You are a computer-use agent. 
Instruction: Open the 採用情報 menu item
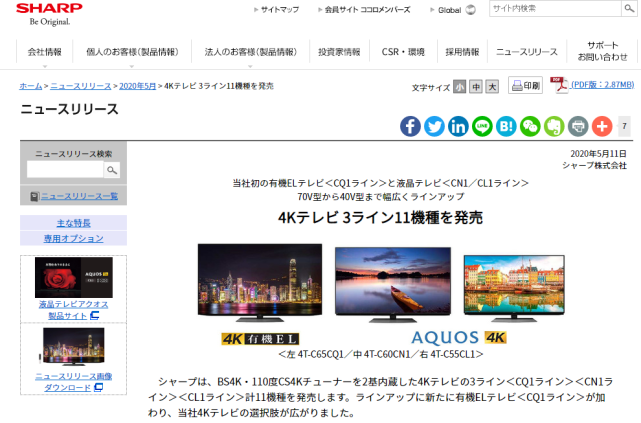tap(462, 52)
